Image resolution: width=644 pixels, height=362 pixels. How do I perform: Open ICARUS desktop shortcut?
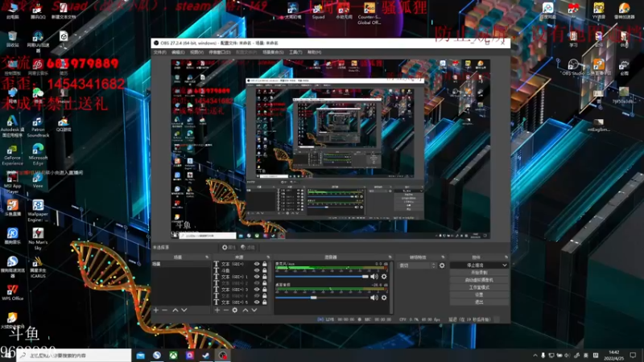[x=38, y=267]
